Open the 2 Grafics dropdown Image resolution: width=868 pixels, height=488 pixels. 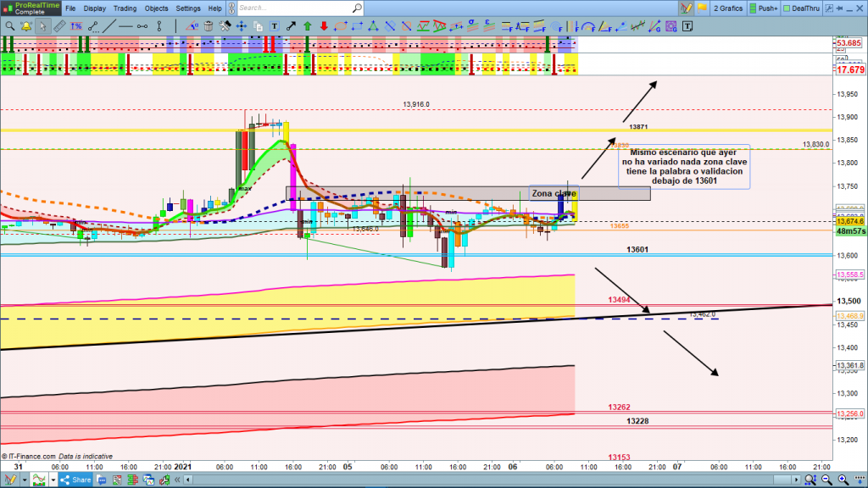730,8
